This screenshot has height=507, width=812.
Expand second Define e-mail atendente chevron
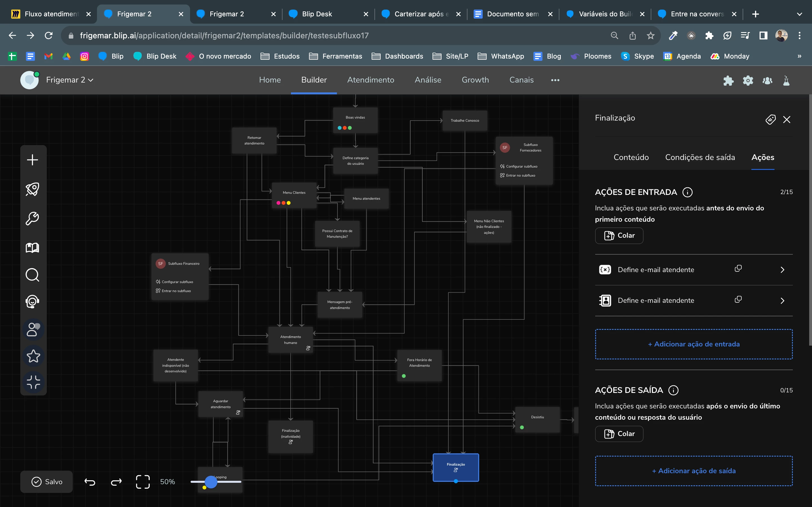coord(782,301)
